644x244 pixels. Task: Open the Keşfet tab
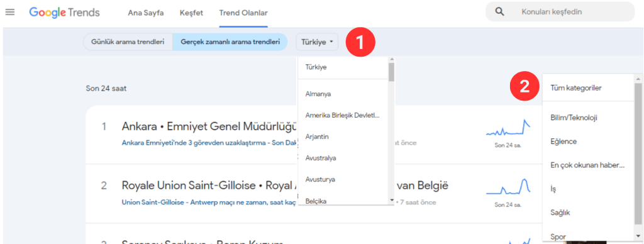point(191,13)
